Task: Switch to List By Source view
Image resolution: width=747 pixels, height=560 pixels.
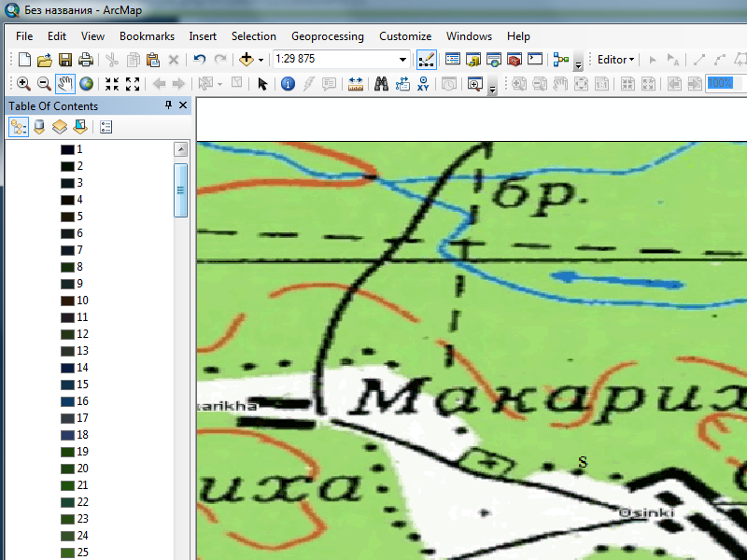Action: (39, 127)
